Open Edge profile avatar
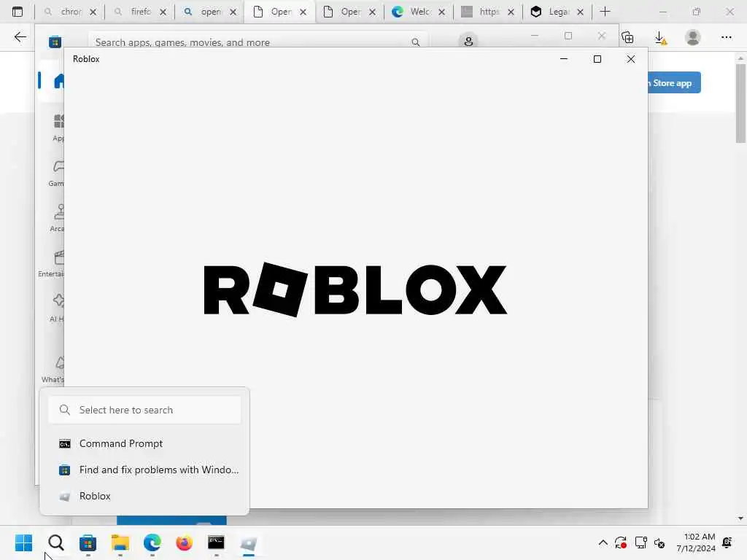 [x=693, y=37]
